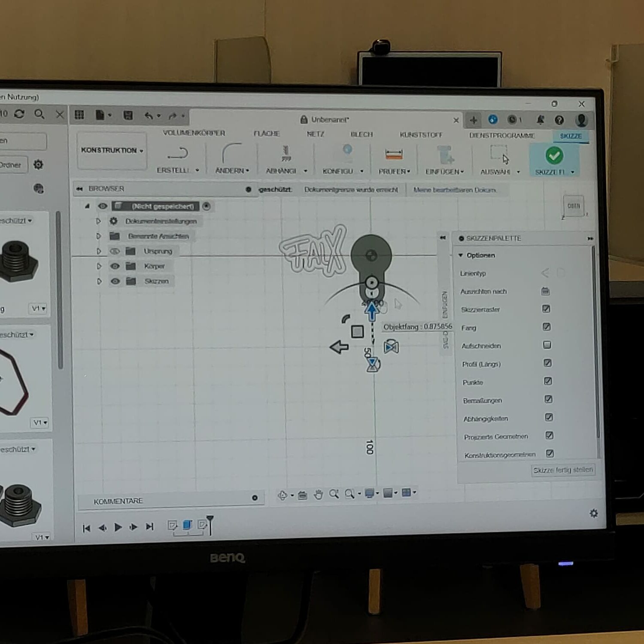Hide the Körper folder visibility eye

point(115,266)
